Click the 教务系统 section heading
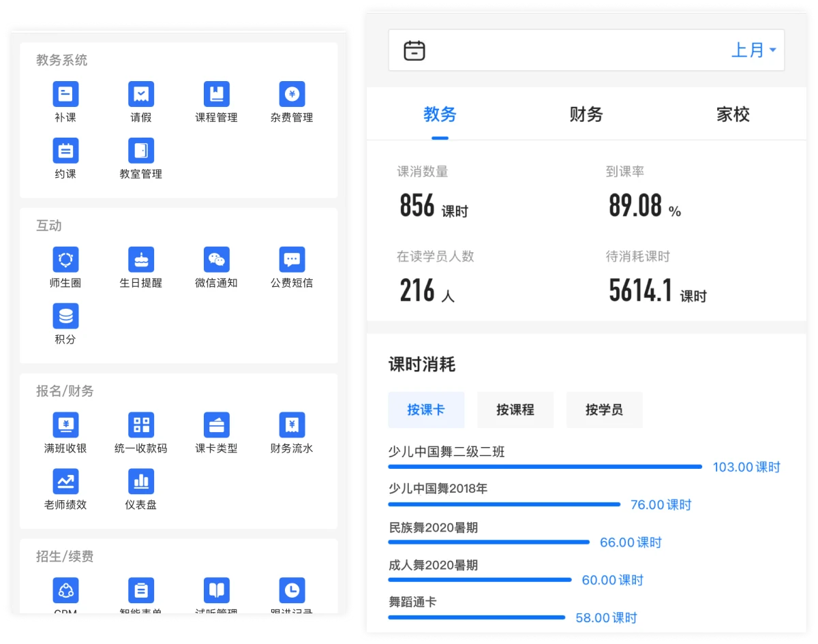The image size is (818, 644). (62, 60)
